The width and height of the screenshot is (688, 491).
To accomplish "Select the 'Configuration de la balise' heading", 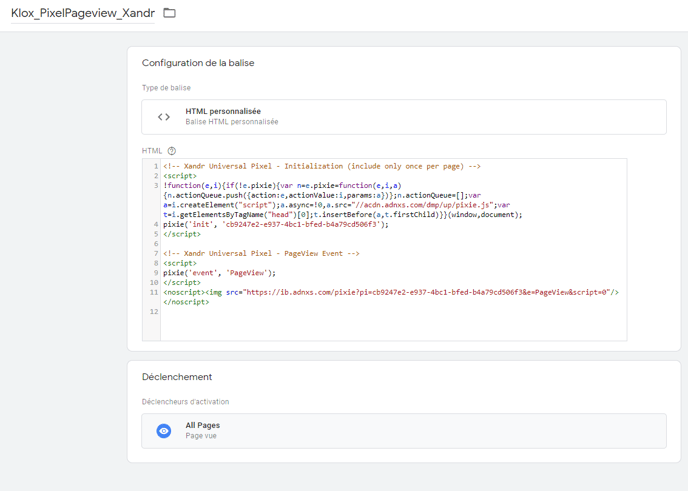I will point(198,63).
